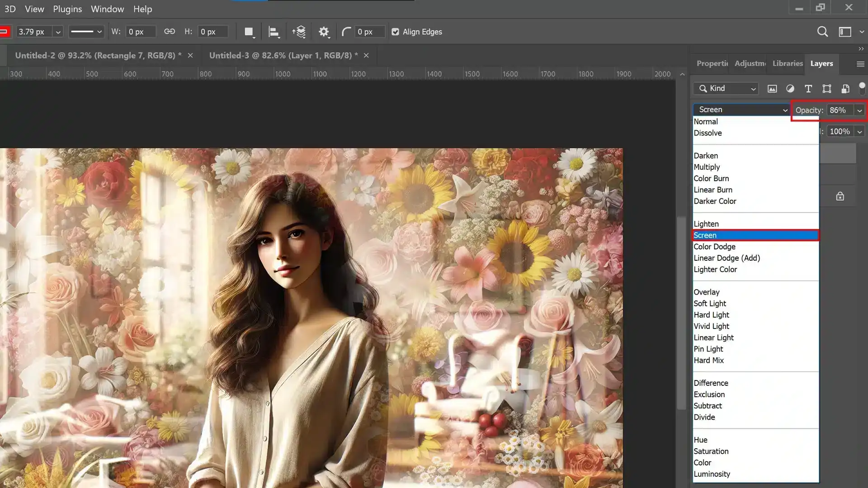
Task: Open the View menu
Action: coord(34,9)
